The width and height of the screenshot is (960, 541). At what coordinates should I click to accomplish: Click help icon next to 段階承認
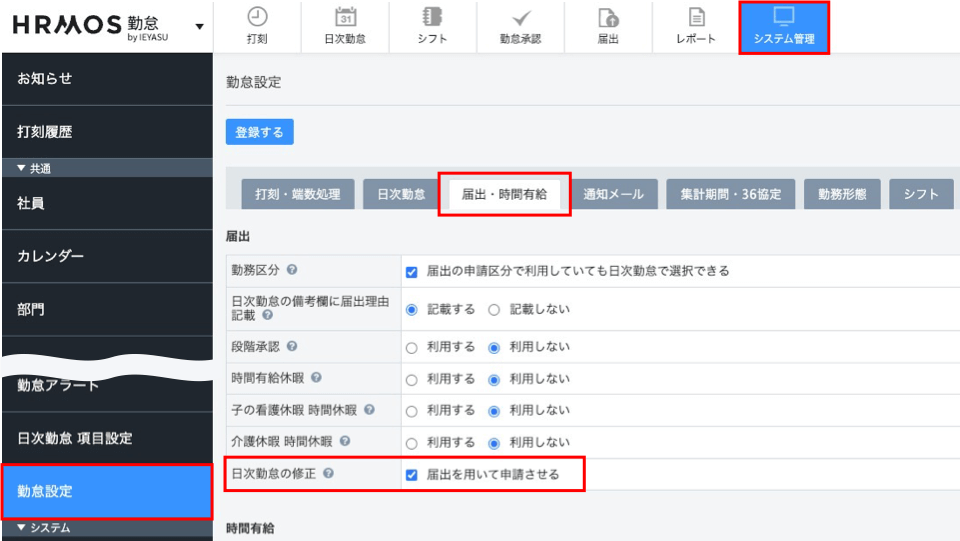click(x=292, y=348)
